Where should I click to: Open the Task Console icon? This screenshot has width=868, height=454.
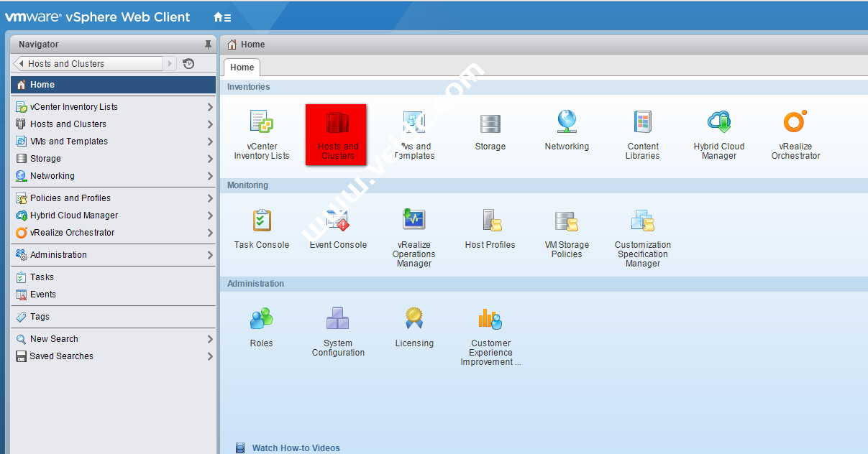pyautogui.click(x=262, y=221)
